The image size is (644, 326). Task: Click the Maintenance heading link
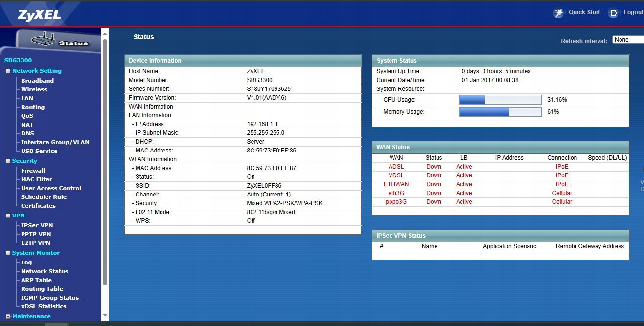(x=31, y=316)
